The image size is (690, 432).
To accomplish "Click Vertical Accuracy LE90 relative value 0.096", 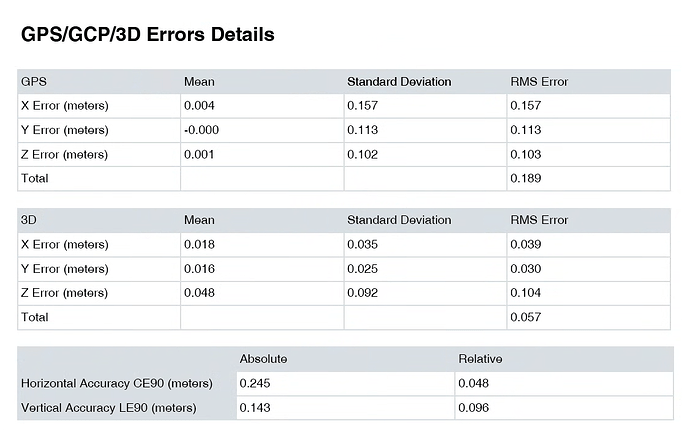I will (x=473, y=408).
